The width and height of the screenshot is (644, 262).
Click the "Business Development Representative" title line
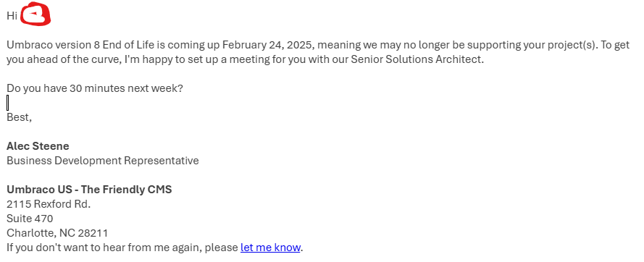[x=103, y=161]
